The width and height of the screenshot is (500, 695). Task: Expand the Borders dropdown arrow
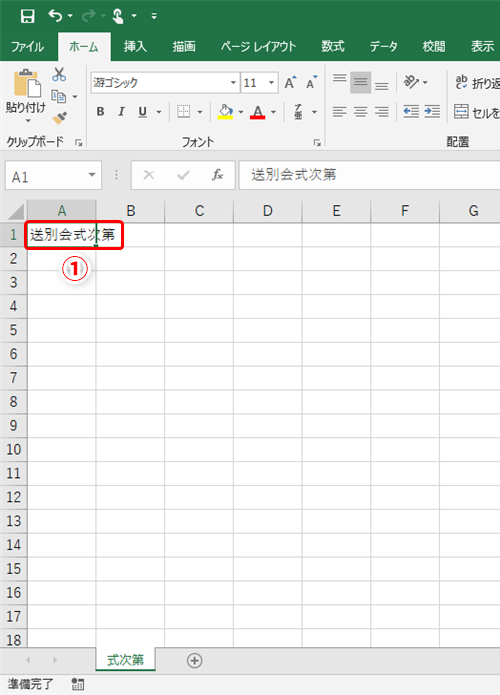pyautogui.click(x=200, y=112)
